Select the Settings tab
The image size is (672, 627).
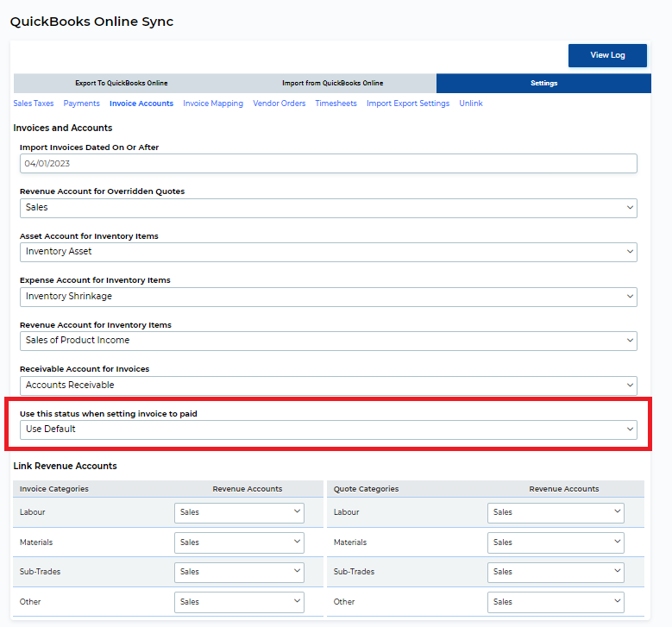click(543, 83)
